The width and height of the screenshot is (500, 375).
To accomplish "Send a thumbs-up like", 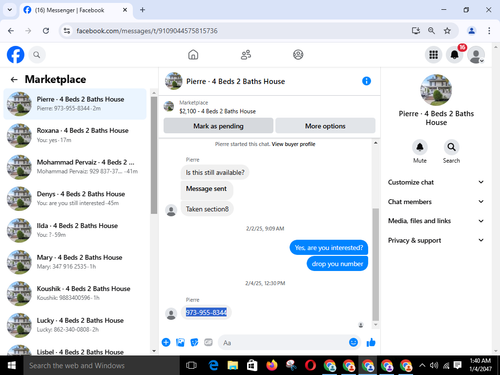I will point(371,342).
